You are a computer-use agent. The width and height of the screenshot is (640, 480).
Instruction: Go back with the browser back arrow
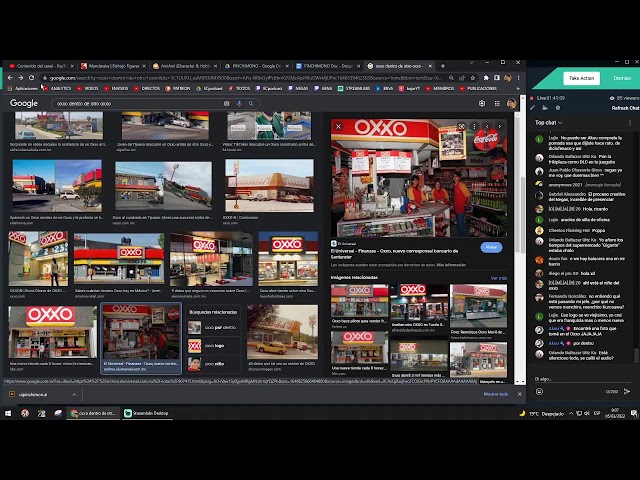[10, 78]
